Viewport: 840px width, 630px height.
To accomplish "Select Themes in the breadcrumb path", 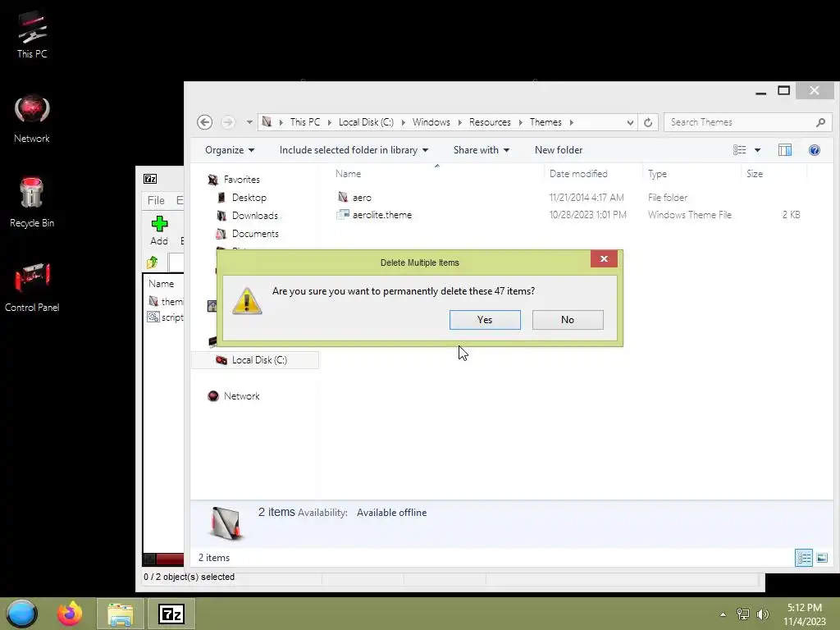I will click(x=546, y=122).
